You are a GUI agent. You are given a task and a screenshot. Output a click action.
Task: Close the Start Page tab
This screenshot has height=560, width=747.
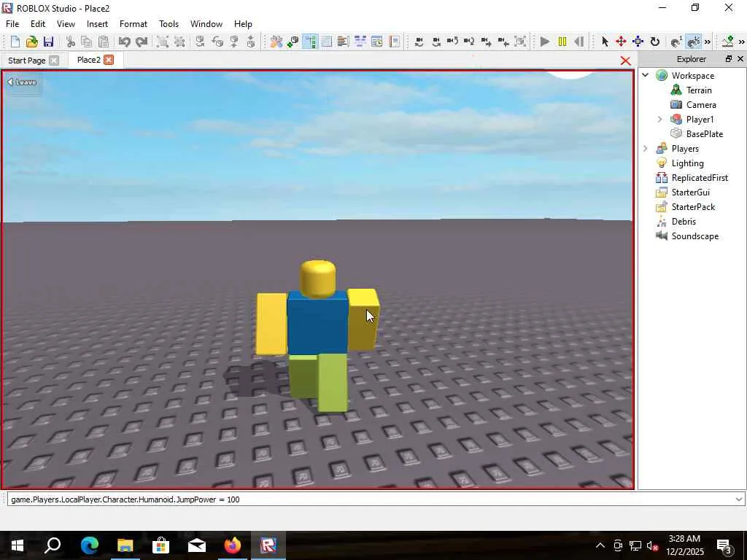[x=54, y=61]
